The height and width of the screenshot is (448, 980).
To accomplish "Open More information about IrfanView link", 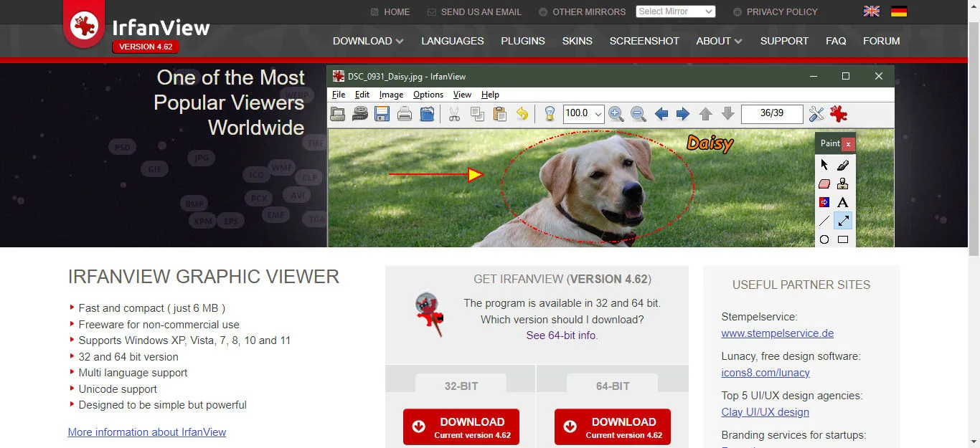I will (x=147, y=432).
